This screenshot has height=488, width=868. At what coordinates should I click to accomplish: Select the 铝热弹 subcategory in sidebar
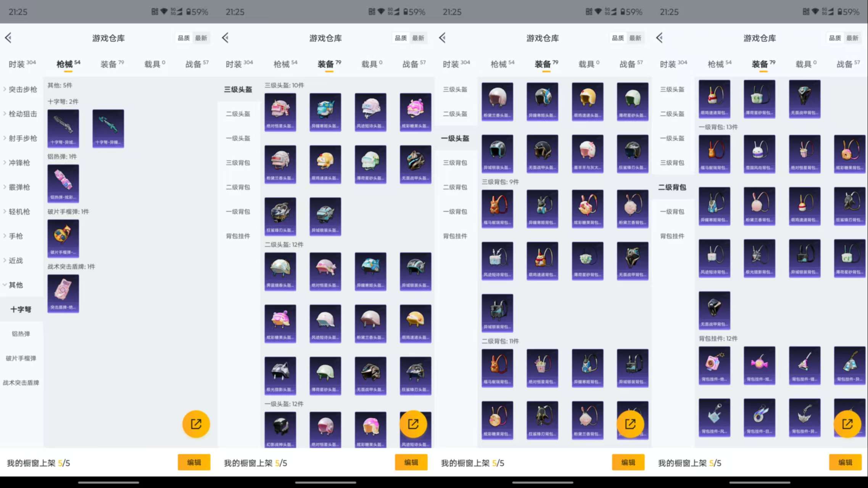coord(21,334)
